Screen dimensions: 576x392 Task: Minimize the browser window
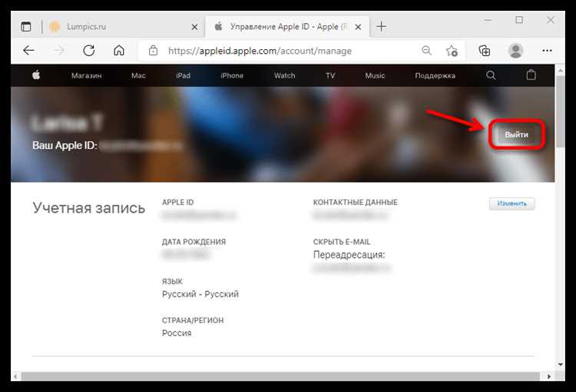point(488,20)
